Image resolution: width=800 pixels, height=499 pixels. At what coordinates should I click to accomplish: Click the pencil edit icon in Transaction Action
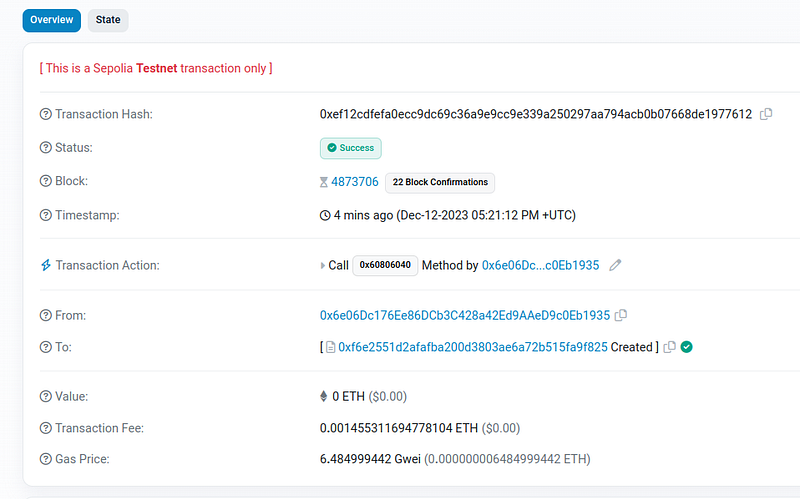coord(615,265)
